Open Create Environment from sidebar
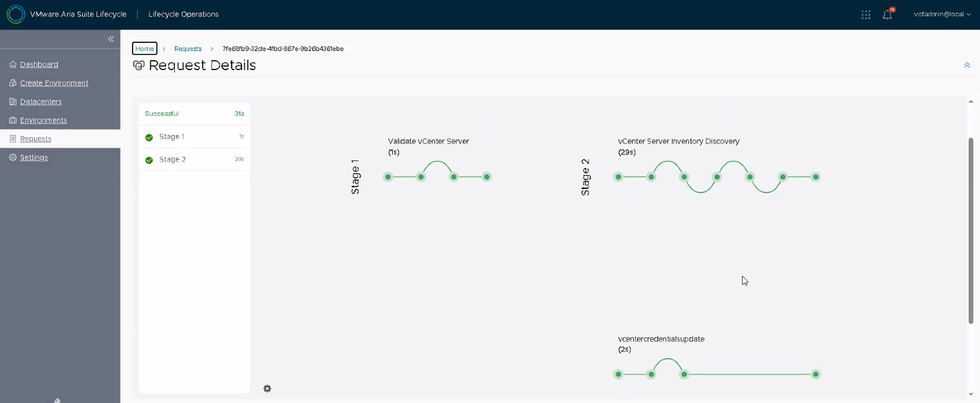 [x=54, y=83]
